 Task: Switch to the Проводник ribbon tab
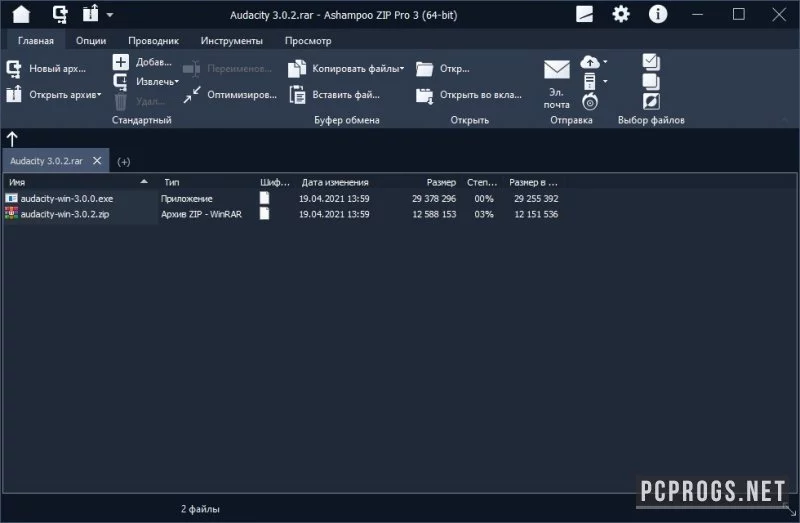click(154, 41)
